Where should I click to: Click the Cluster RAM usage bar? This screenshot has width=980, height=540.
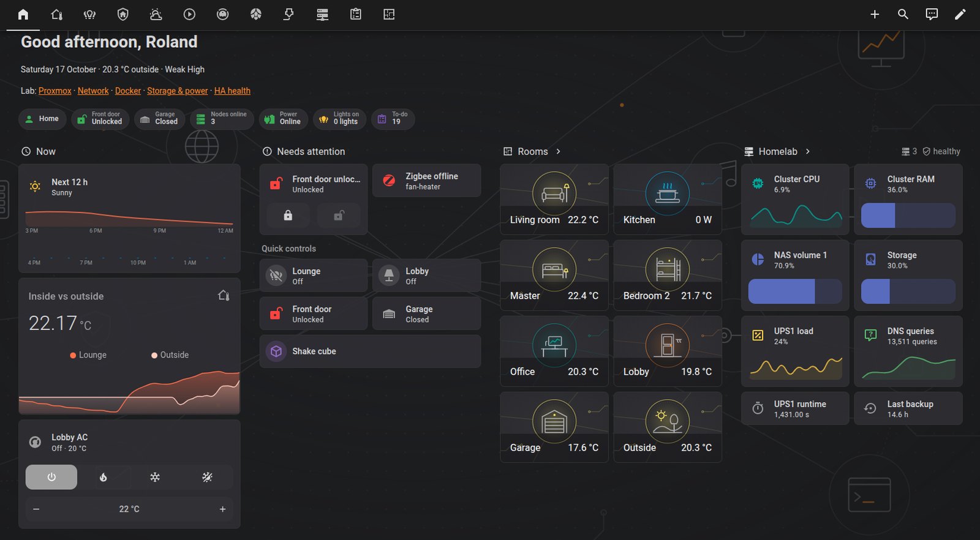point(908,216)
